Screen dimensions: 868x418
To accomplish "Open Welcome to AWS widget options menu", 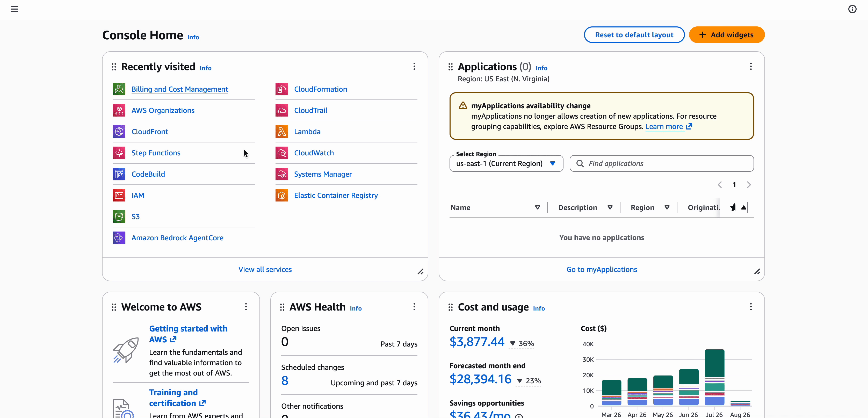I will (246, 306).
